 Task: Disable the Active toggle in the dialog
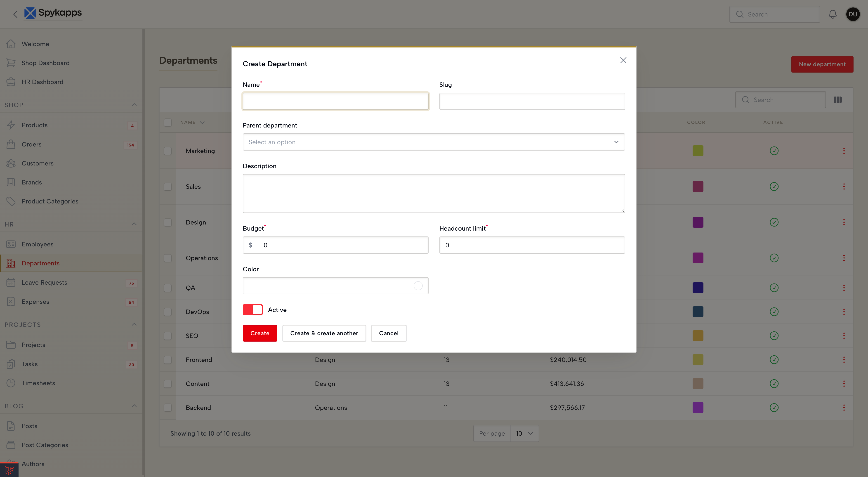[252, 309]
